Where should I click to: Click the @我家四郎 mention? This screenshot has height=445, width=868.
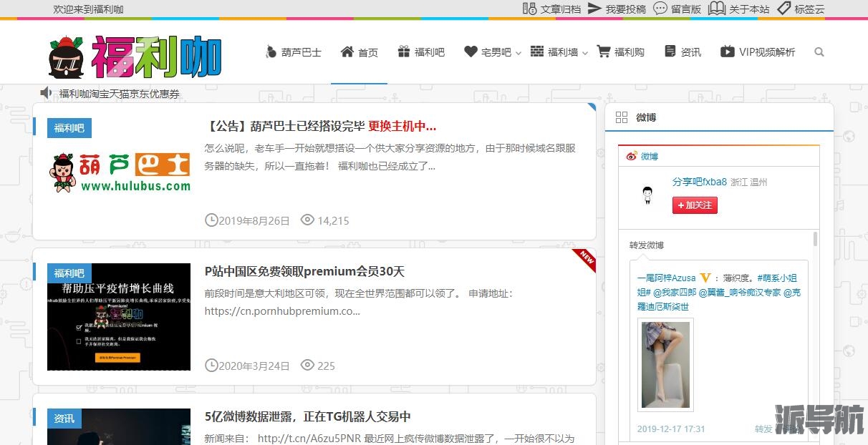point(674,292)
